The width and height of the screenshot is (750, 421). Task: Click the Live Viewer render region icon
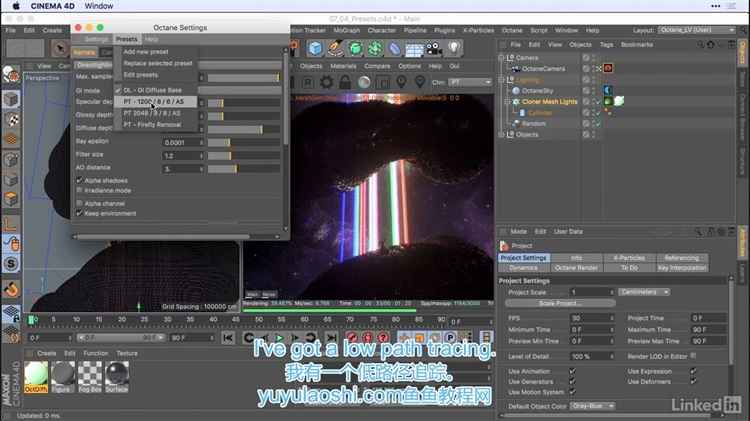tap(383, 82)
